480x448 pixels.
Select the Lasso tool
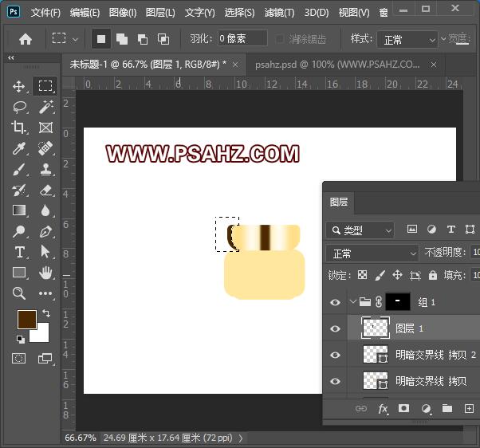coord(19,107)
